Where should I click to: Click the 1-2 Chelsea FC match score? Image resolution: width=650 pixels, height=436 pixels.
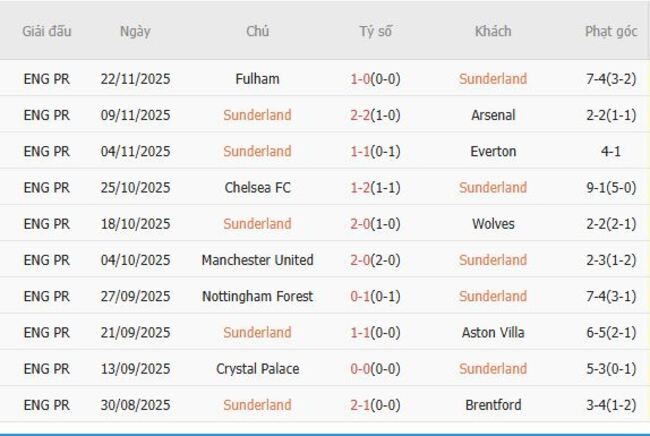(x=361, y=187)
